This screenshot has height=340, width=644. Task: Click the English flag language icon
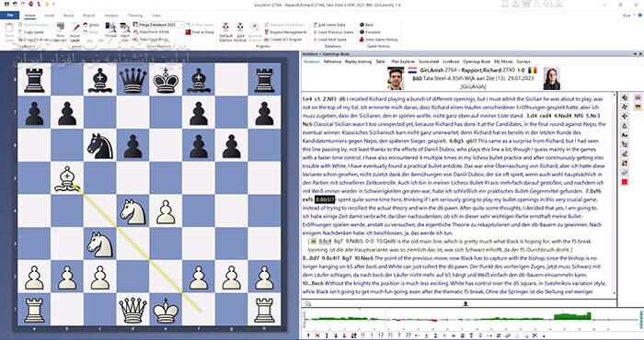click(x=638, y=97)
